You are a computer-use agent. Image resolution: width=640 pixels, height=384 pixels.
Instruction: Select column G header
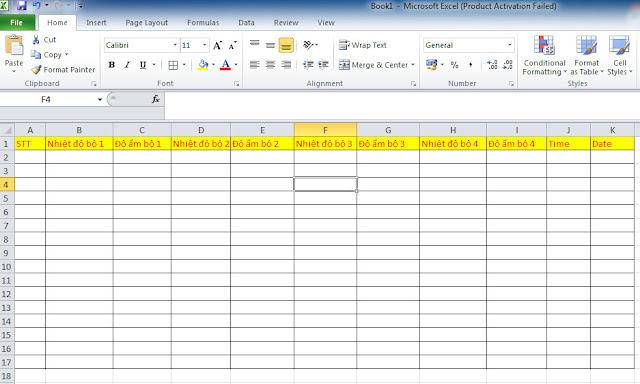(x=388, y=130)
